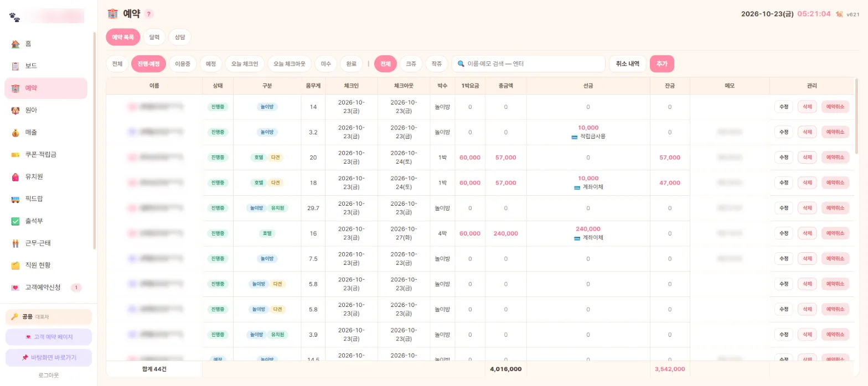
Task: Open 고객 예약 페이지
Action: tap(48, 337)
